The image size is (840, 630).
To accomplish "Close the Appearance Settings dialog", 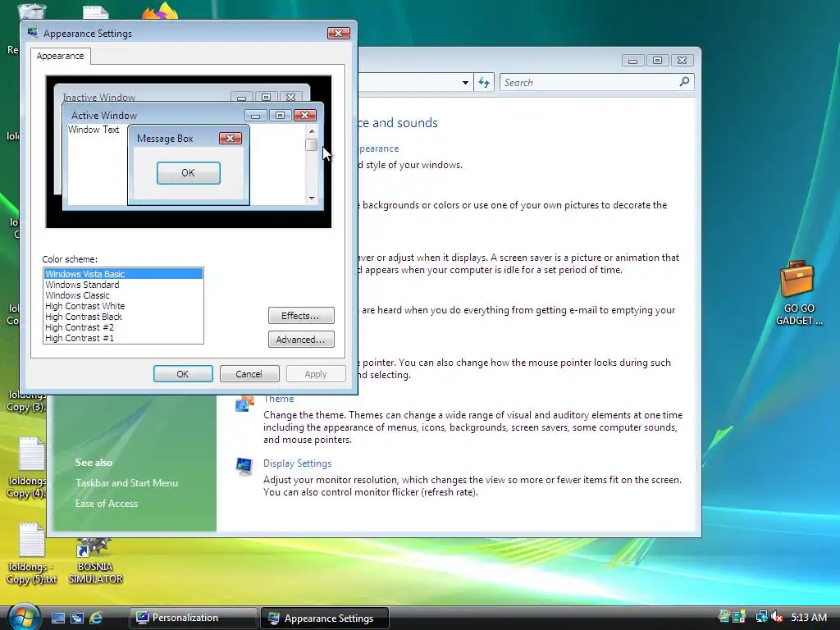I will coord(339,33).
